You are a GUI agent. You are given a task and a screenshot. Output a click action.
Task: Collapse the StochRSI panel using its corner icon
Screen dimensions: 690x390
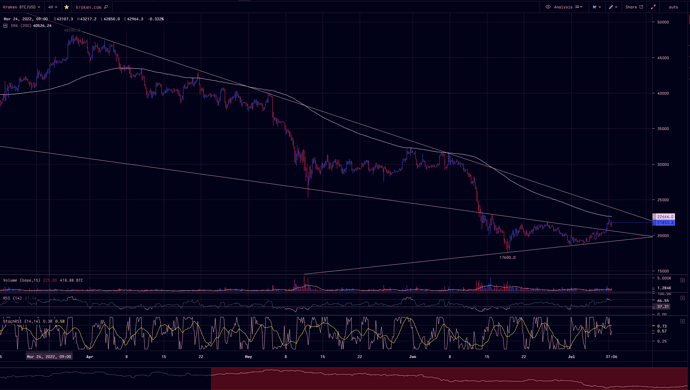[x=682, y=321]
